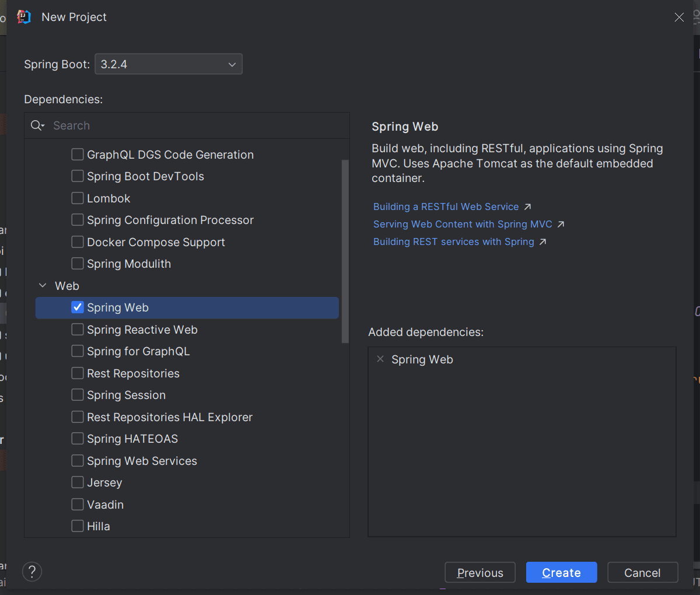The image size is (700, 595).
Task: Click the IntelliJ IDEA logo icon
Action: pos(24,17)
